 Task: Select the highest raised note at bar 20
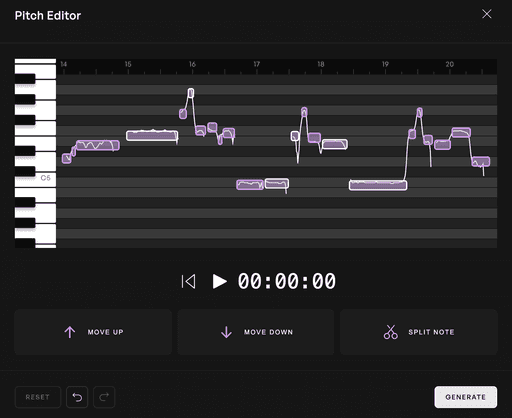(461, 133)
